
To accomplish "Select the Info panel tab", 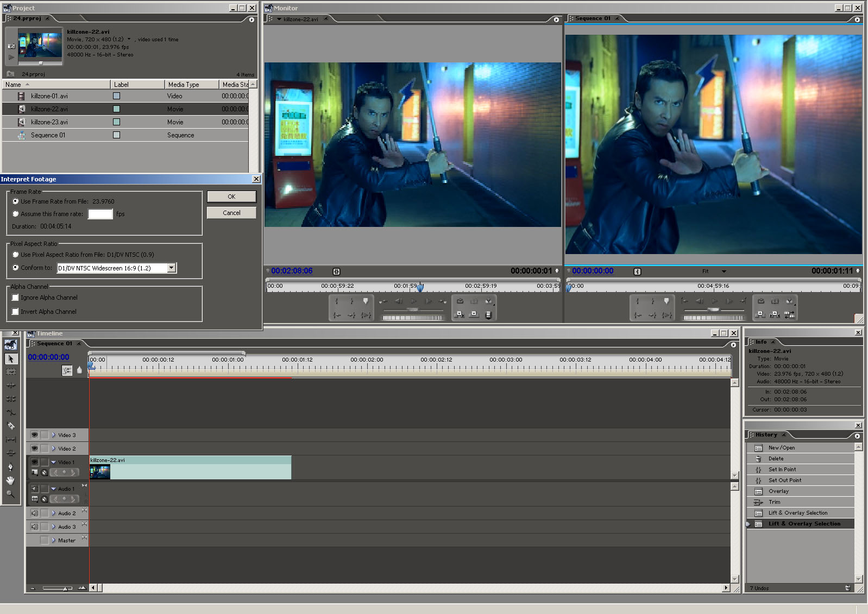I will tap(761, 342).
